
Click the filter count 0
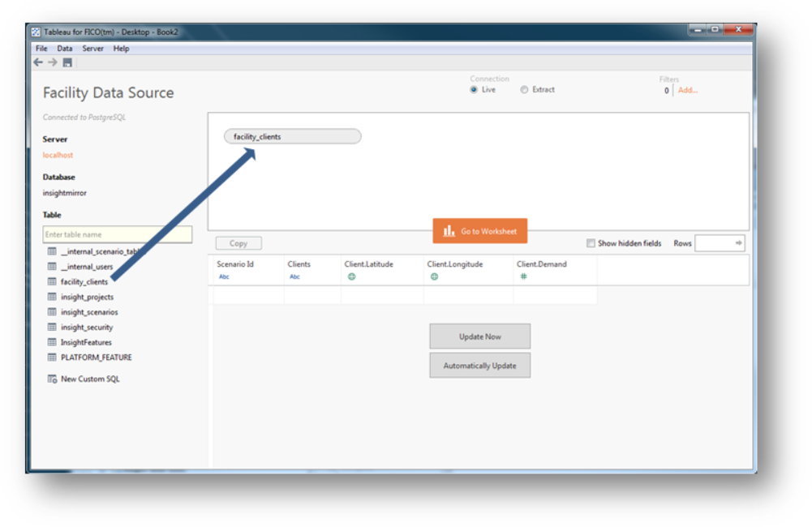(667, 91)
